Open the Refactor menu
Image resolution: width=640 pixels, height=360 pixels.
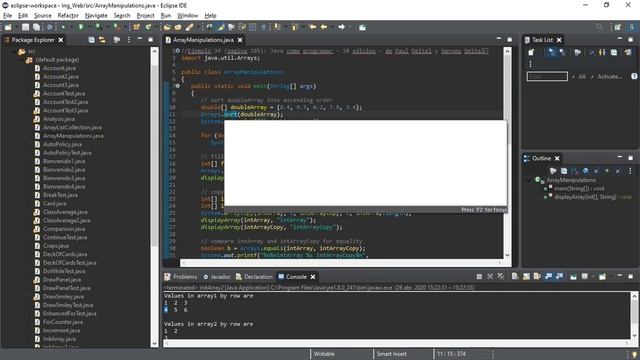68,16
